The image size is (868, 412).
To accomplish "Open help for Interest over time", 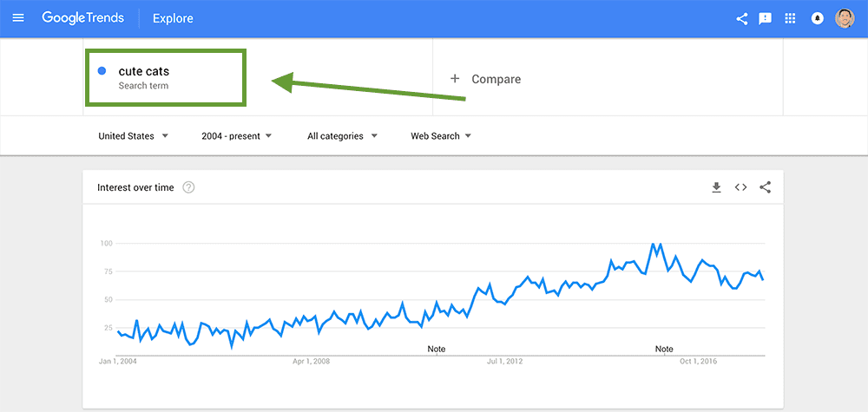I will tap(188, 187).
